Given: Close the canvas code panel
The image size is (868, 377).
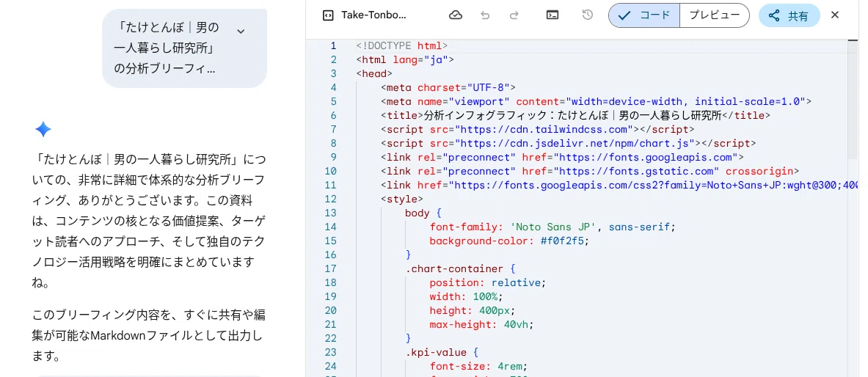Looking at the screenshot, I should 835,15.
